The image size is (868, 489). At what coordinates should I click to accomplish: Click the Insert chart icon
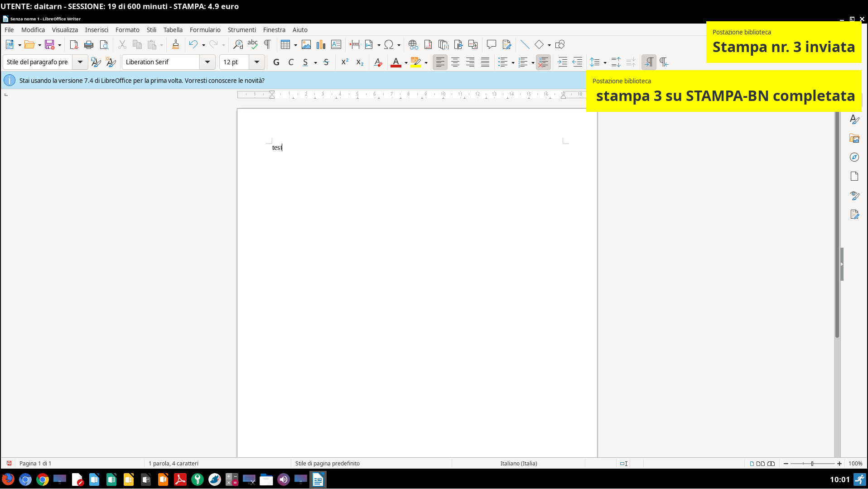tap(321, 44)
